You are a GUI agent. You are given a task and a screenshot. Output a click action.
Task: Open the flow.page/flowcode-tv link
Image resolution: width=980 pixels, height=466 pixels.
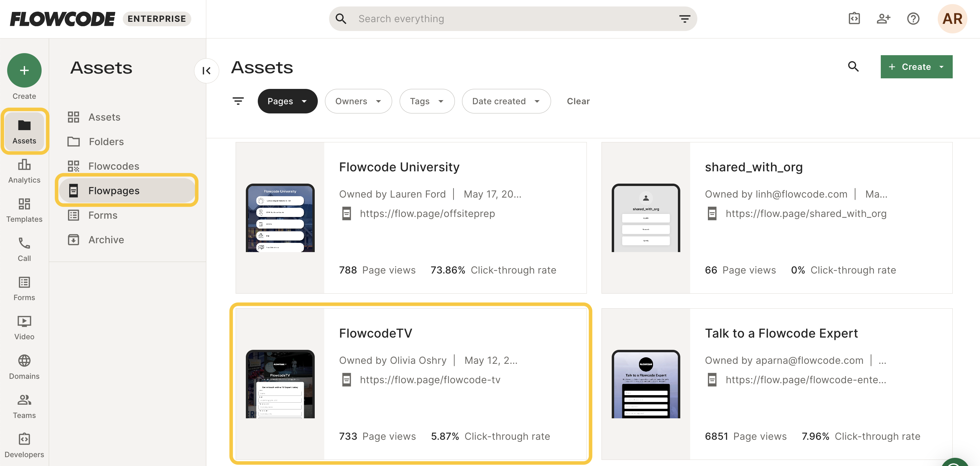pos(430,380)
